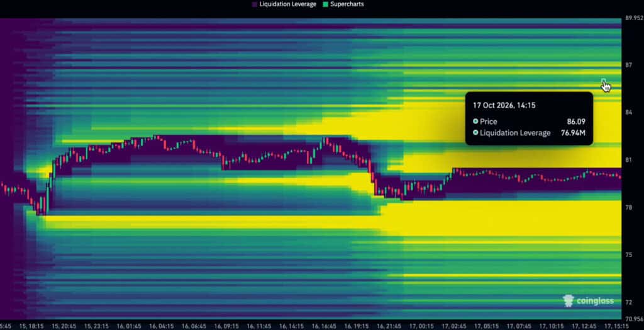644x330 pixels.
Task: Click the time axis label 15, 23:15
Action: tap(96, 326)
